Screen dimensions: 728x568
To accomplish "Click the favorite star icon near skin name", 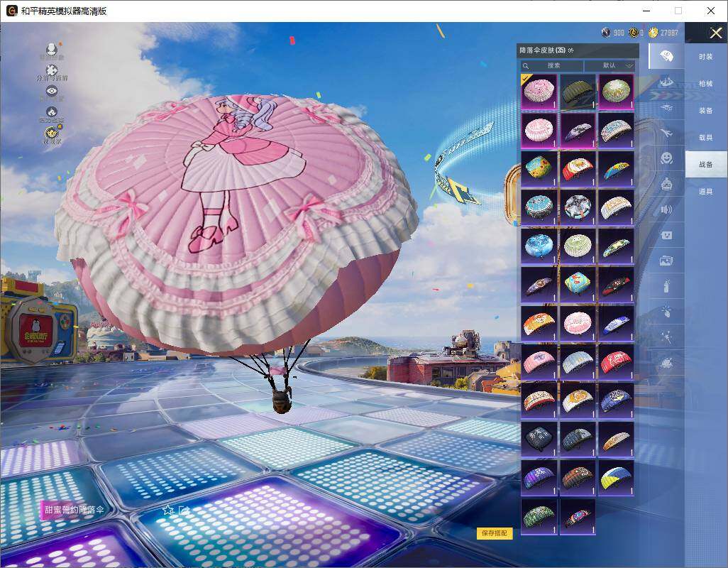I will [x=167, y=510].
